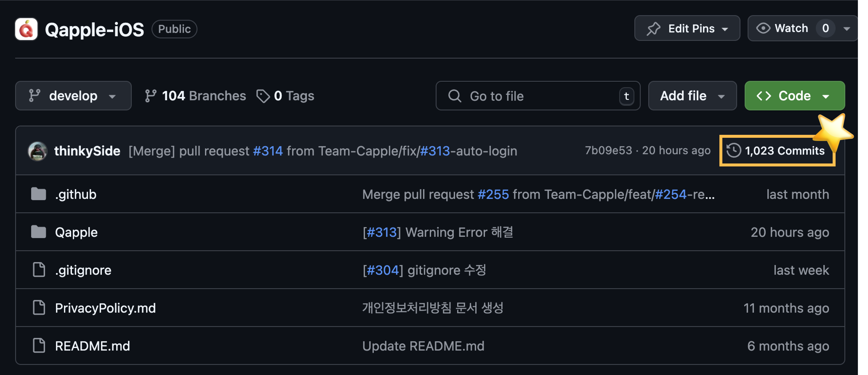Click the 7b09e53 commit hash
The width and height of the screenshot is (868, 375).
[x=608, y=150]
